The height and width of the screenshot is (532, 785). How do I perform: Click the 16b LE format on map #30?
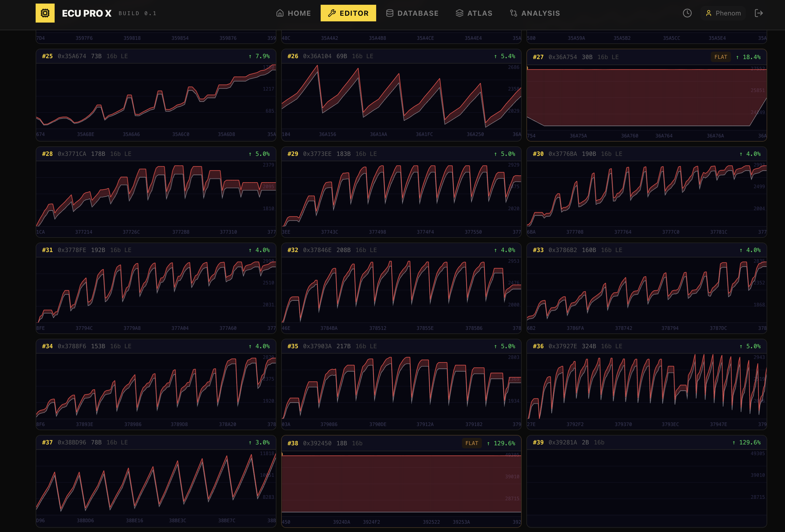[x=611, y=154]
